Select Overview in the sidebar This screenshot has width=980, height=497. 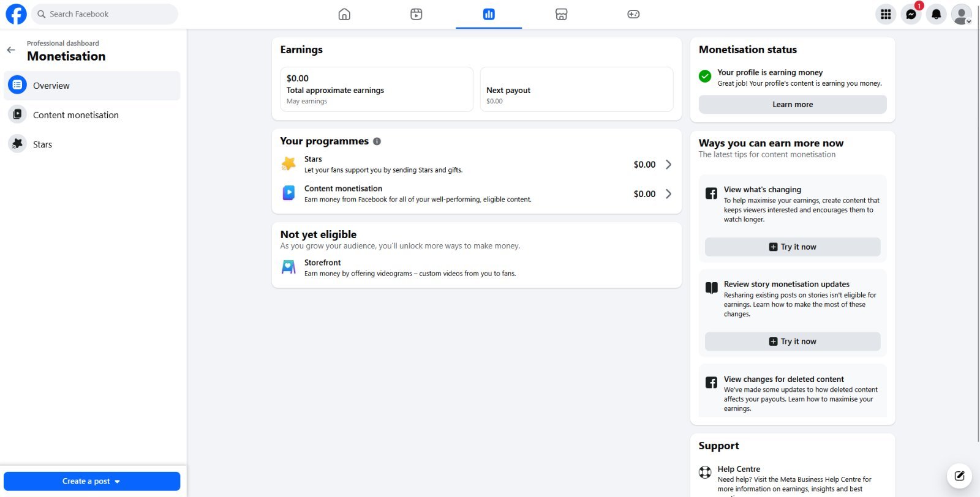click(x=92, y=86)
